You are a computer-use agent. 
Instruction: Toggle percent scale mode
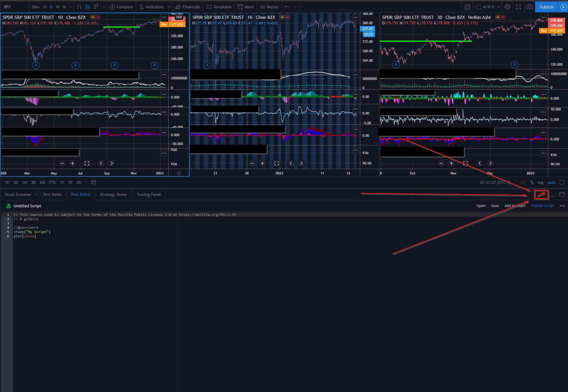532,182
